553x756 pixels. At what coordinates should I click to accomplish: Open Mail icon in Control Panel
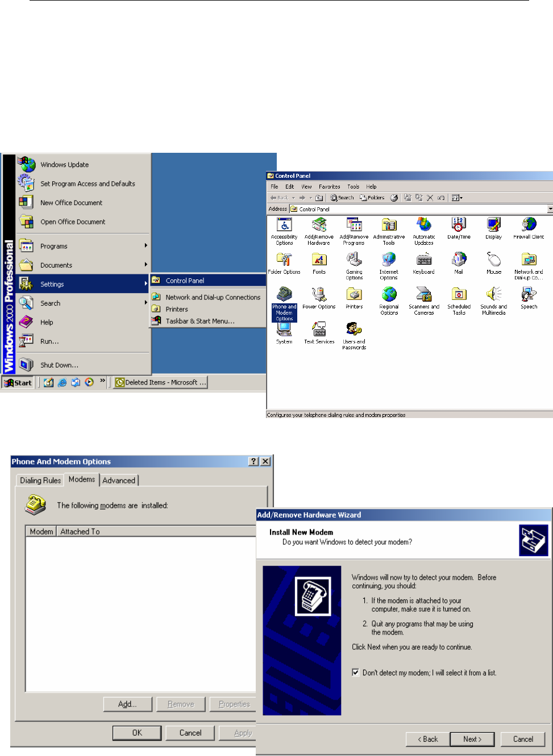coord(459,264)
